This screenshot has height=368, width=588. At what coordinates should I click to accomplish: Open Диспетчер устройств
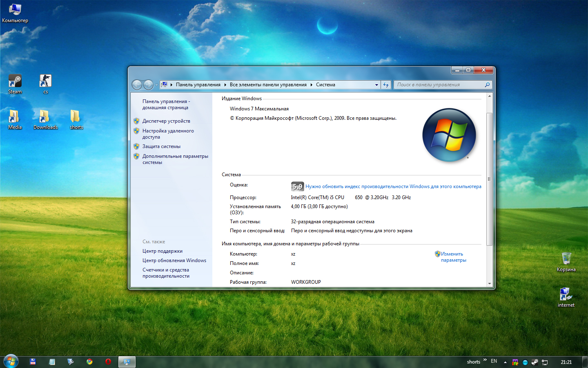(x=166, y=121)
